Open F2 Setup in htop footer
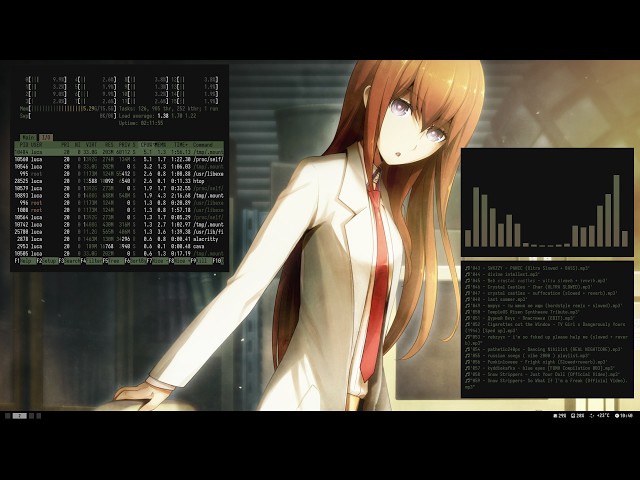Screen dimensions: 640x480 pyautogui.click(x=47, y=261)
